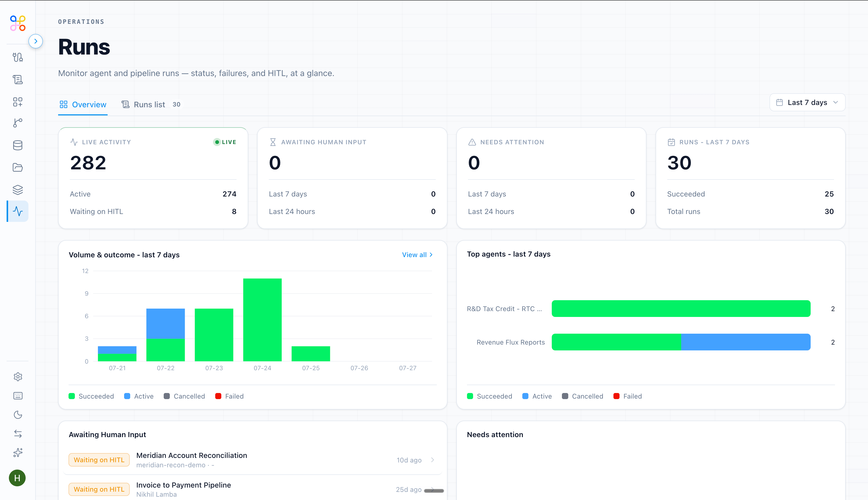This screenshot has height=500, width=868.
Task: Click Waiting on HITL badge for Meridian row
Action: (x=99, y=460)
